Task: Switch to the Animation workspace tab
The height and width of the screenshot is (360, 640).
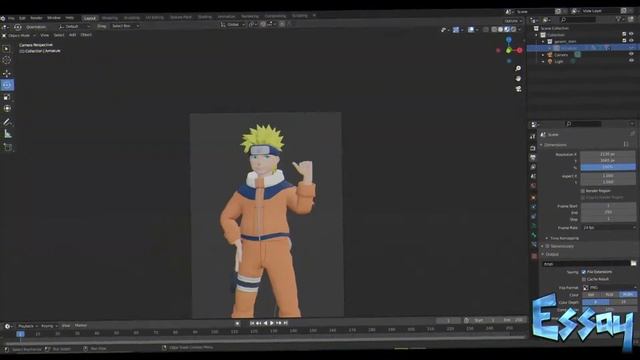Action: [x=227, y=17]
